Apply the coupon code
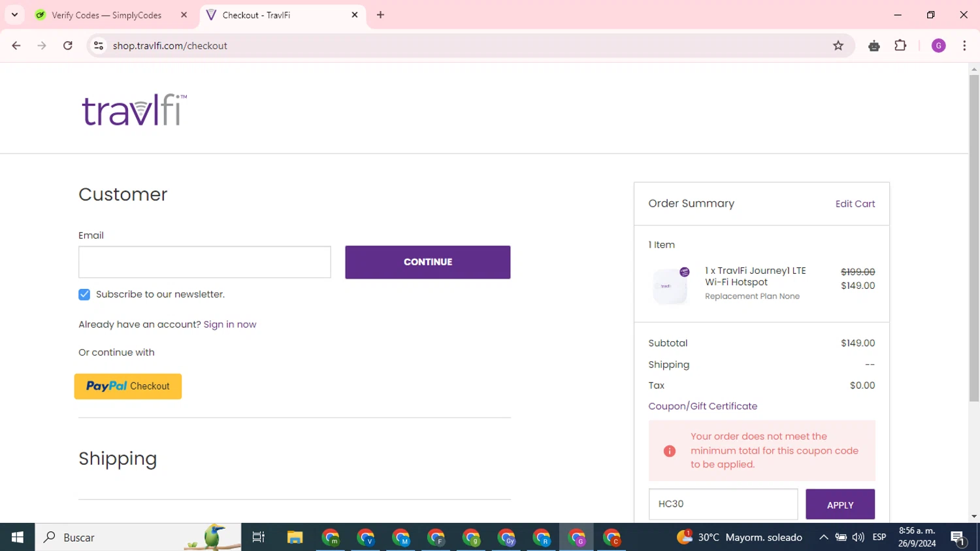The height and width of the screenshot is (551, 980). point(840,505)
